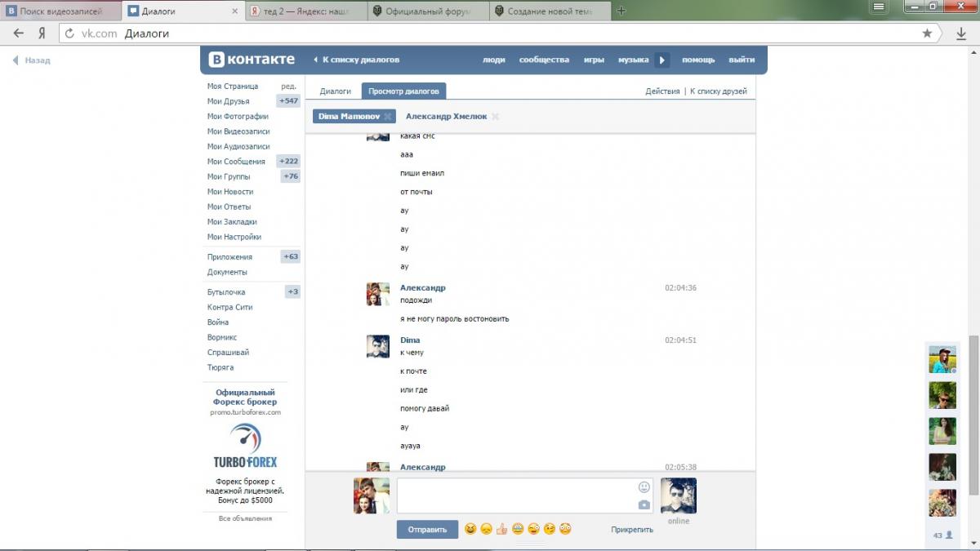Click the Yandex Я home button
The height and width of the screenshot is (551, 980).
(x=42, y=33)
